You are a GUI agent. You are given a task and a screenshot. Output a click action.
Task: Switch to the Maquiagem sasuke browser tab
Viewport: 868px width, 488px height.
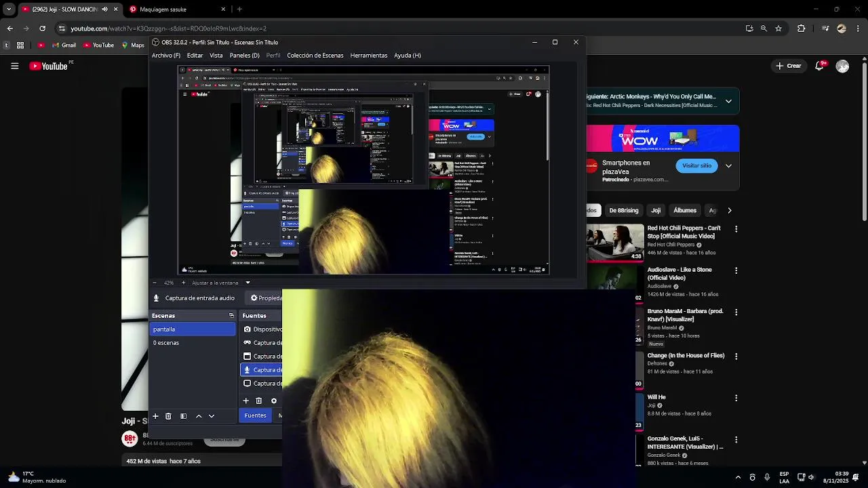coord(178,9)
